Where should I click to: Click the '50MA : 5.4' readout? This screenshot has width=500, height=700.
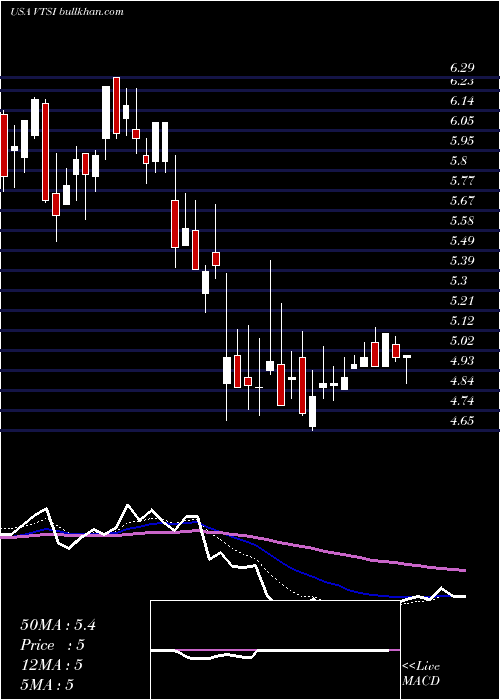[x=58, y=625]
